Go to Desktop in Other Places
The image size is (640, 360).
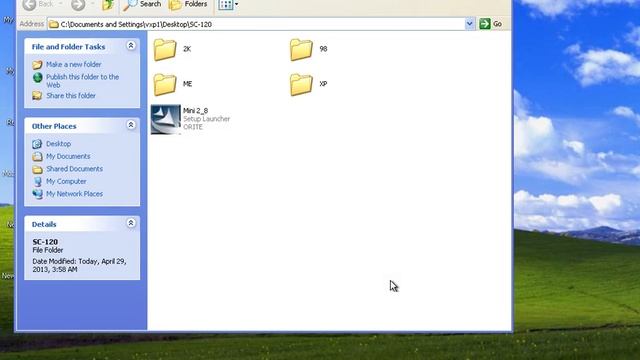point(58,144)
